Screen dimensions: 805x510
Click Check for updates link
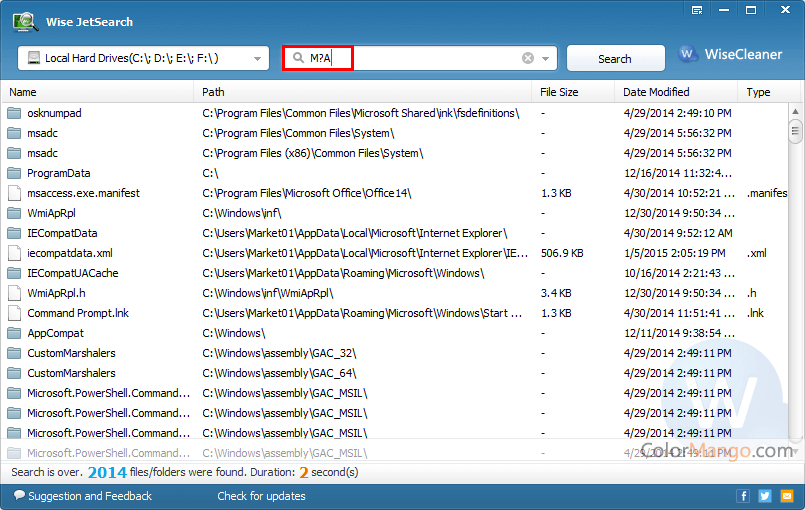(261, 496)
